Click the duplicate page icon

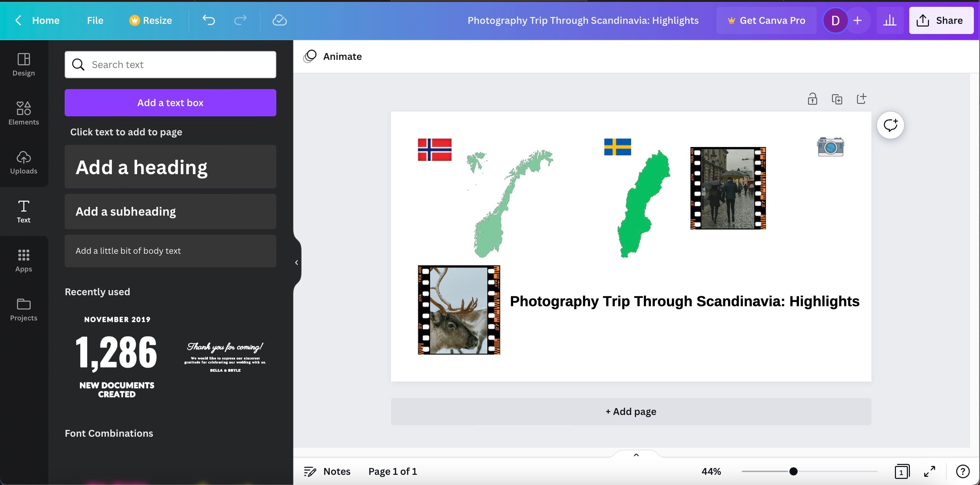coord(837,99)
